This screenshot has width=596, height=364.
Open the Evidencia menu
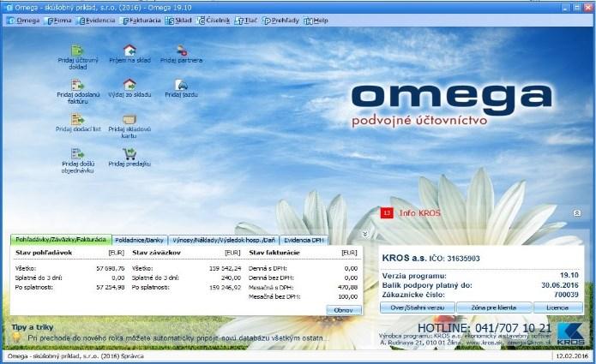[x=96, y=21]
